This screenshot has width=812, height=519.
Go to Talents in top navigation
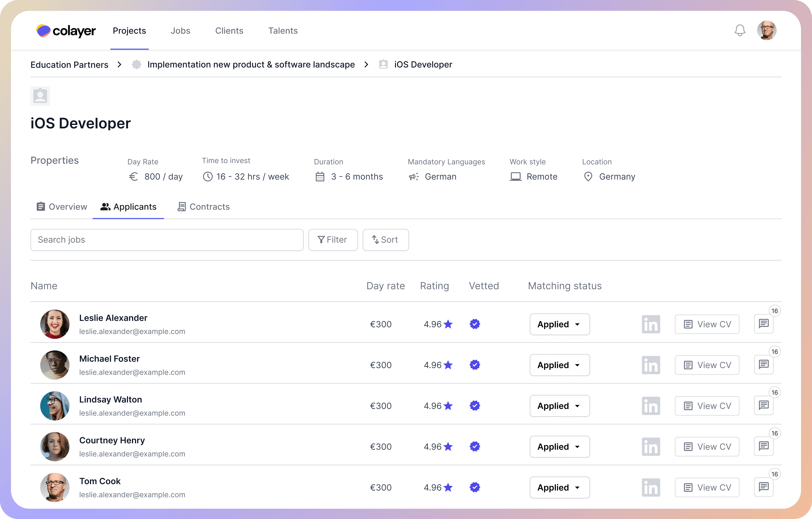pyautogui.click(x=283, y=31)
